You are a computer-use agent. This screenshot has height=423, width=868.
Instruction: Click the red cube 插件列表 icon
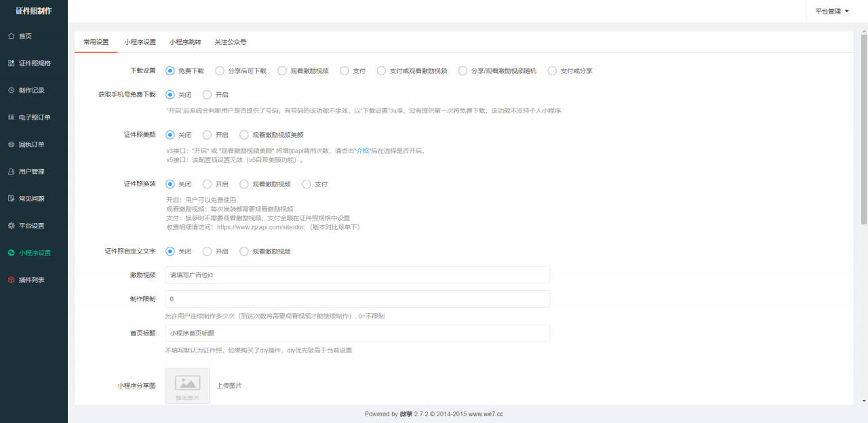click(x=11, y=280)
